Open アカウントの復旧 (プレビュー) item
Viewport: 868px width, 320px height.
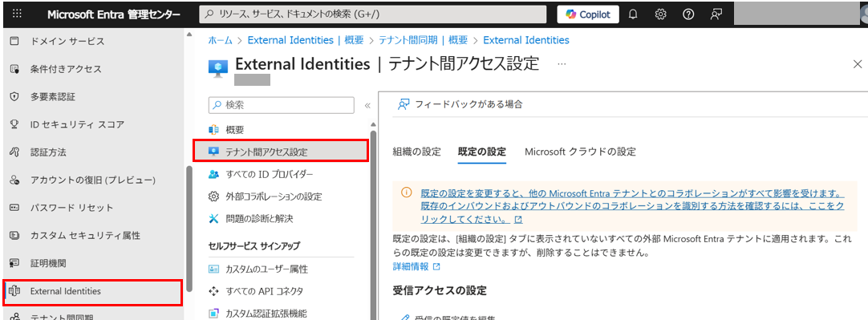(x=94, y=180)
